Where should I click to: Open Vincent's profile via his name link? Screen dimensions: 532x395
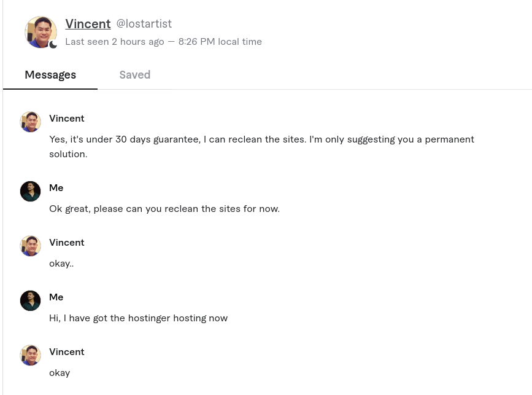pyautogui.click(x=88, y=24)
